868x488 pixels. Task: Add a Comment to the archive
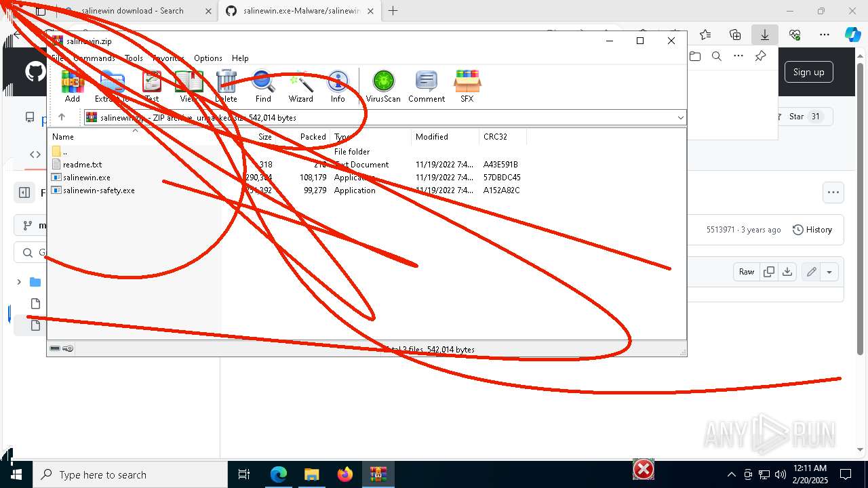427,86
